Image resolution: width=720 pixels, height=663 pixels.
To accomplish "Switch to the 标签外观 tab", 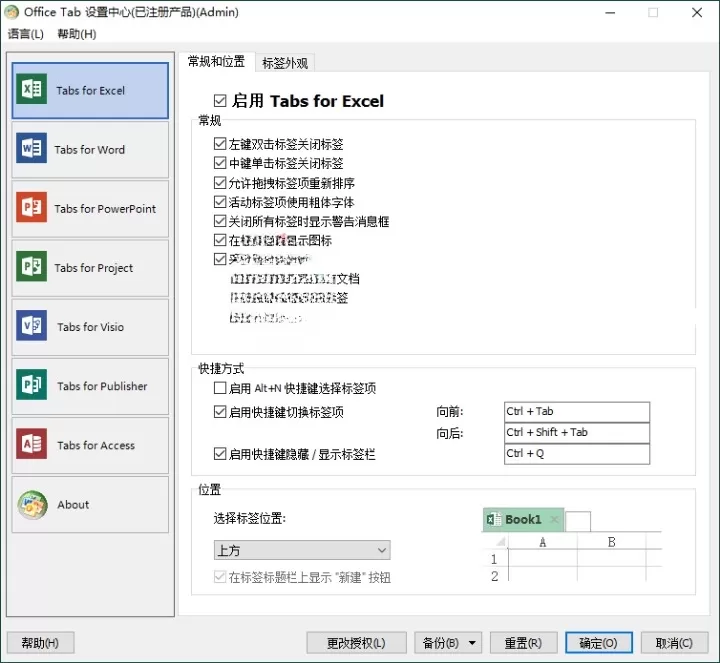I will click(x=285, y=63).
